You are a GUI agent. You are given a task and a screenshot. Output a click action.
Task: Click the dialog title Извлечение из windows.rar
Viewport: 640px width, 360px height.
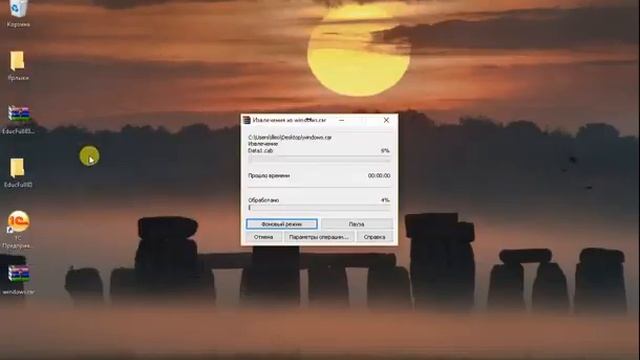[289, 120]
